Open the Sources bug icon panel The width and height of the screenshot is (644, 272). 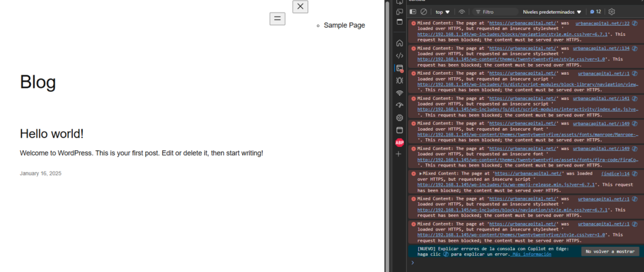click(399, 80)
